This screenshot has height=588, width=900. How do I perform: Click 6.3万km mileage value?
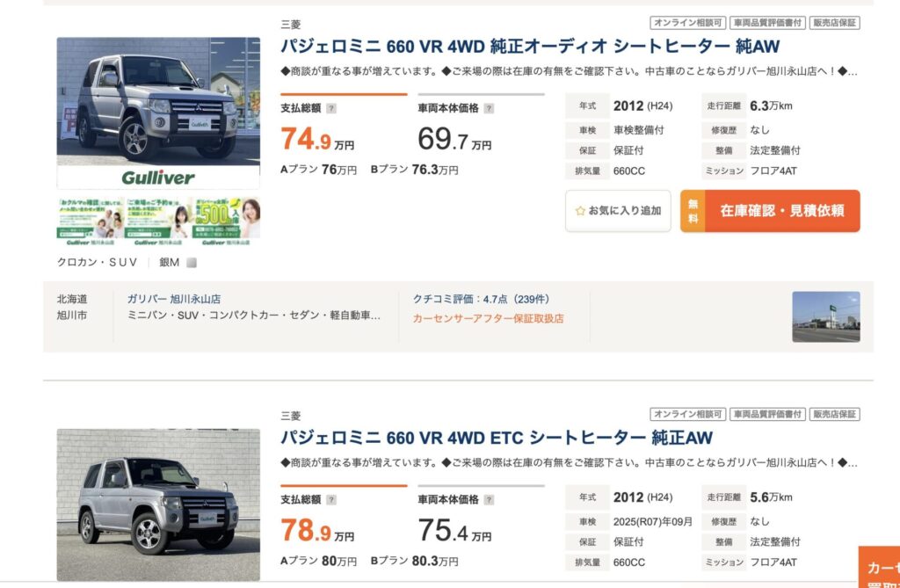(x=771, y=105)
